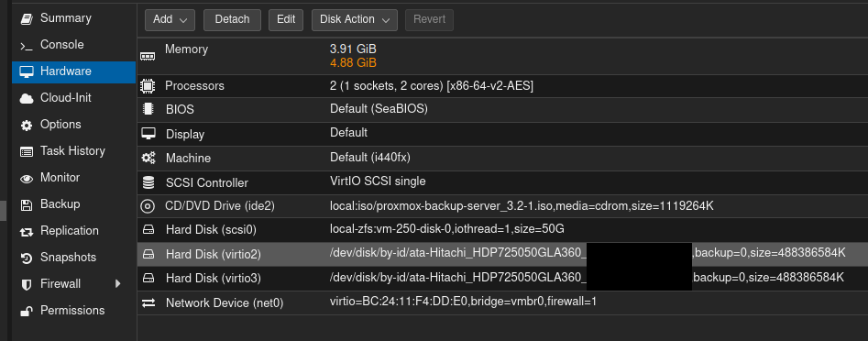Select the Hard Disk (virtio3) row
Image resolution: width=868 pixels, height=341 pixels.
(502, 278)
